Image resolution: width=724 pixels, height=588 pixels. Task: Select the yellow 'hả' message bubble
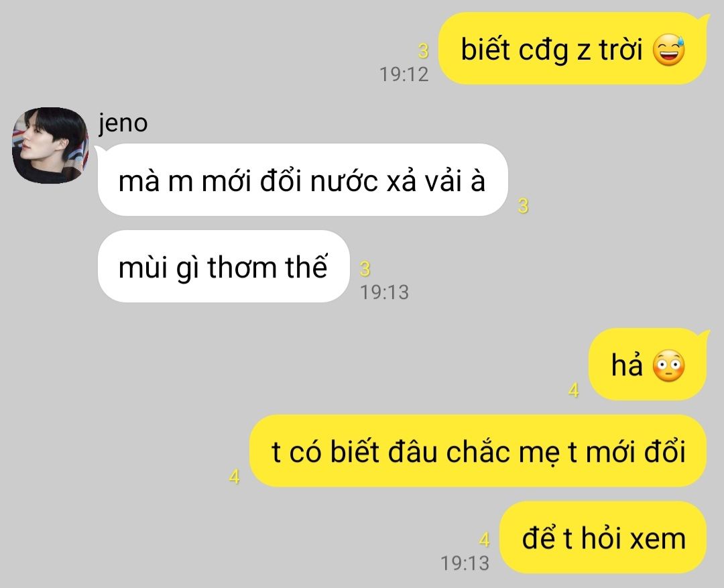click(648, 365)
